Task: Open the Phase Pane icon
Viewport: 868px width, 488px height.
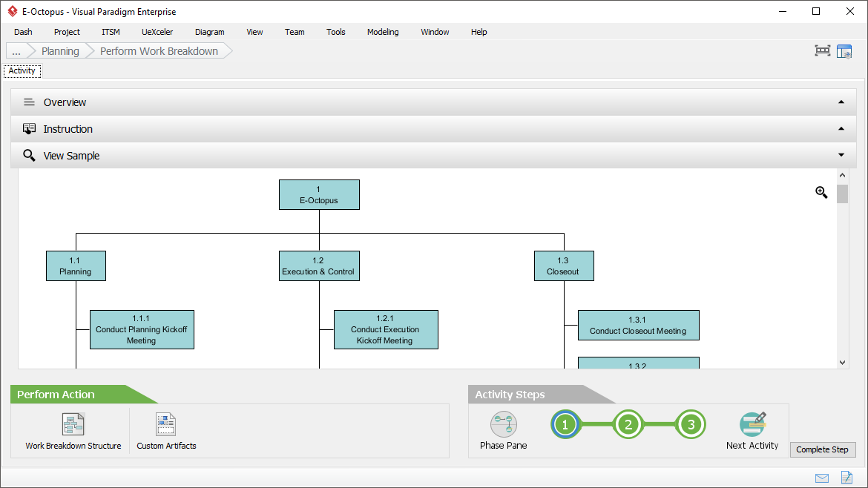Action: click(503, 424)
